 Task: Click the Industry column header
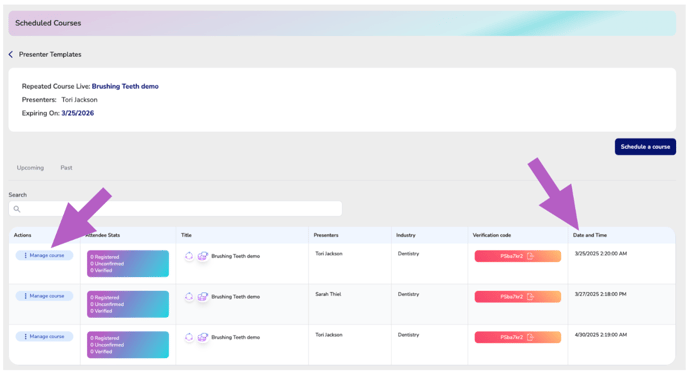pos(405,235)
